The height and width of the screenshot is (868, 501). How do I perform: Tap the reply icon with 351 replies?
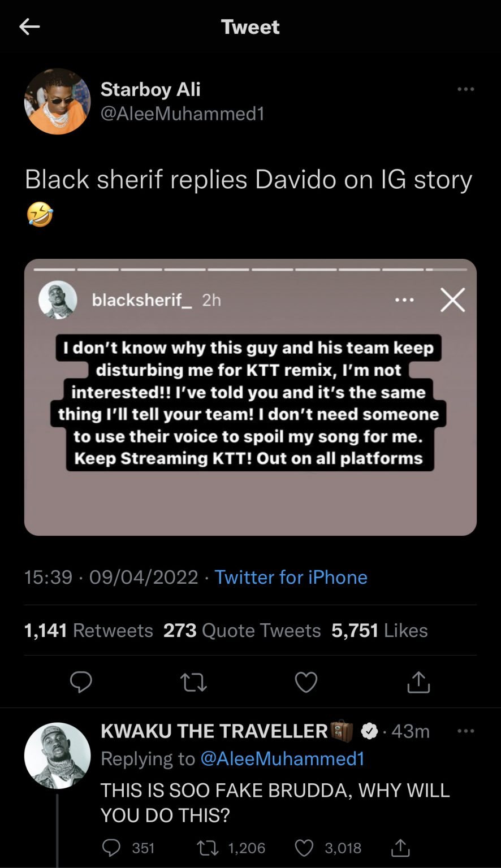pos(112,848)
